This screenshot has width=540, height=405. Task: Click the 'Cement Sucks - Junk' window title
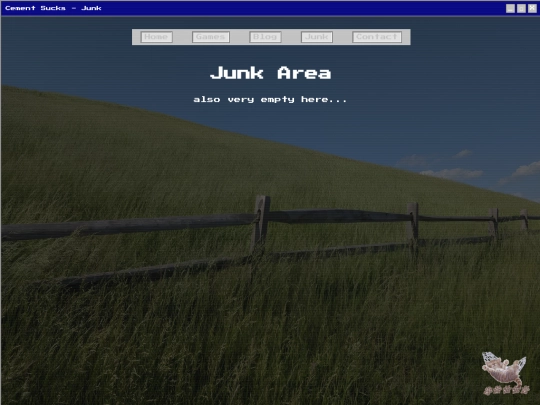coord(53,8)
